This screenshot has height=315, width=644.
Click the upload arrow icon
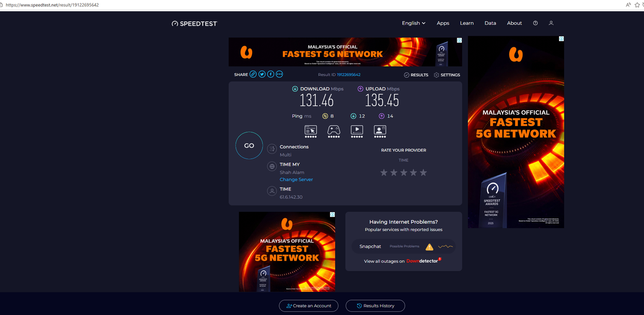360,89
